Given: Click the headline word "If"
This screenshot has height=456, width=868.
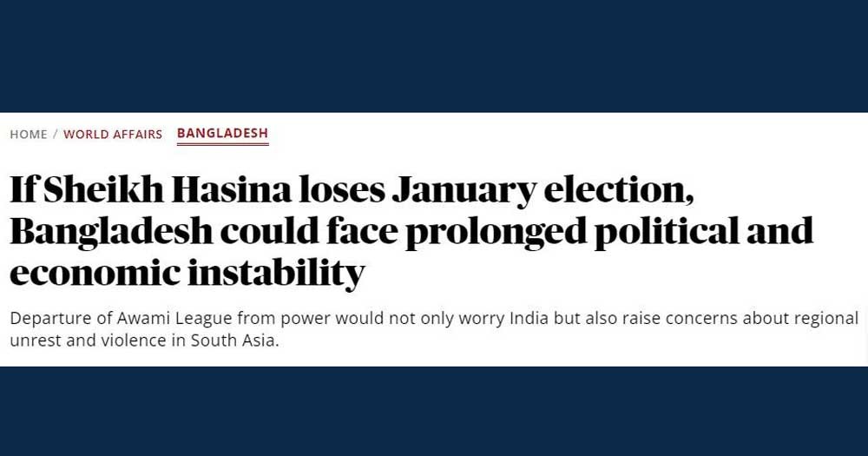Looking at the screenshot, I should (23, 189).
